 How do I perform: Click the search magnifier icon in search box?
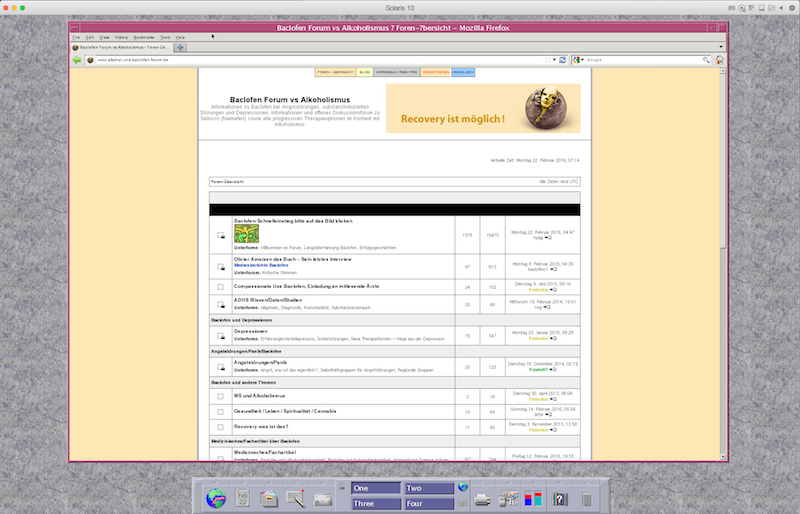pos(706,60)
